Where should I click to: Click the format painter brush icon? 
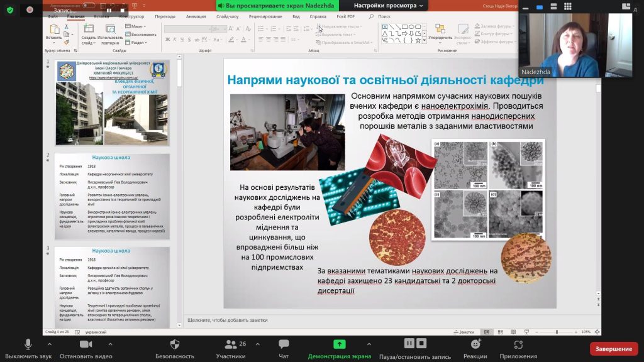point(67,41)
